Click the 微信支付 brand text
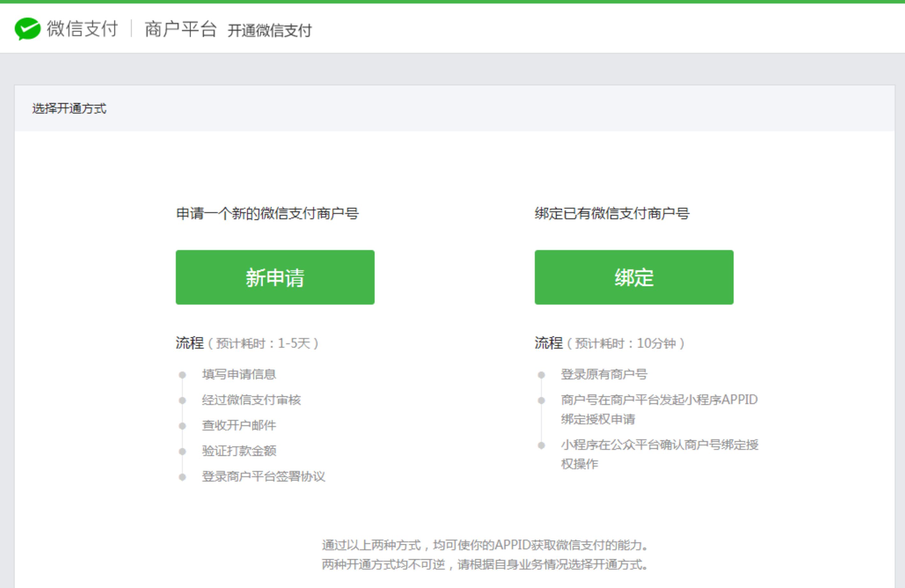The image size is (905, 588). click(82, 29)
